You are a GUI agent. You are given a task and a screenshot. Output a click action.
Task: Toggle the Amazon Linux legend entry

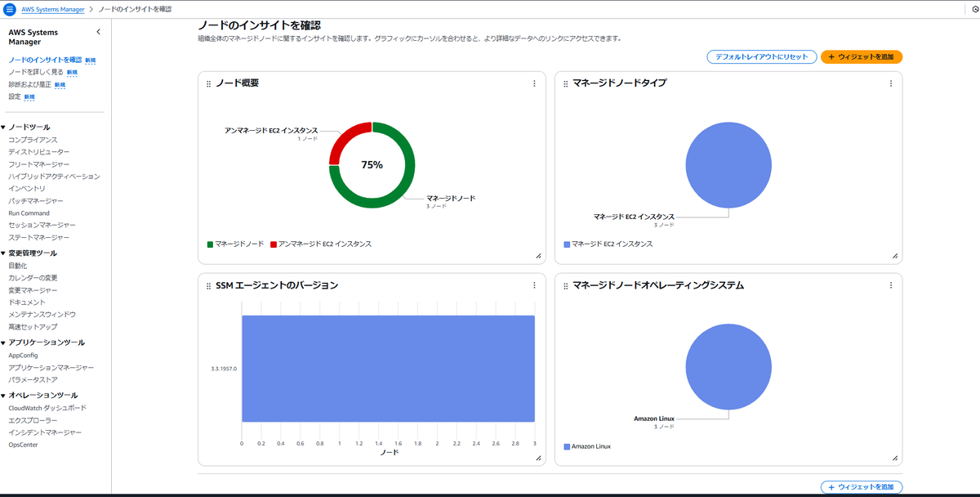tap(587, 446)
